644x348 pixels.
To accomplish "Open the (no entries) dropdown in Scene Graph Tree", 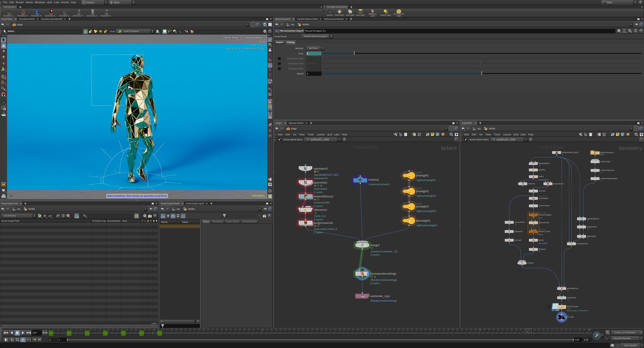I will click(x=18, y=216).
